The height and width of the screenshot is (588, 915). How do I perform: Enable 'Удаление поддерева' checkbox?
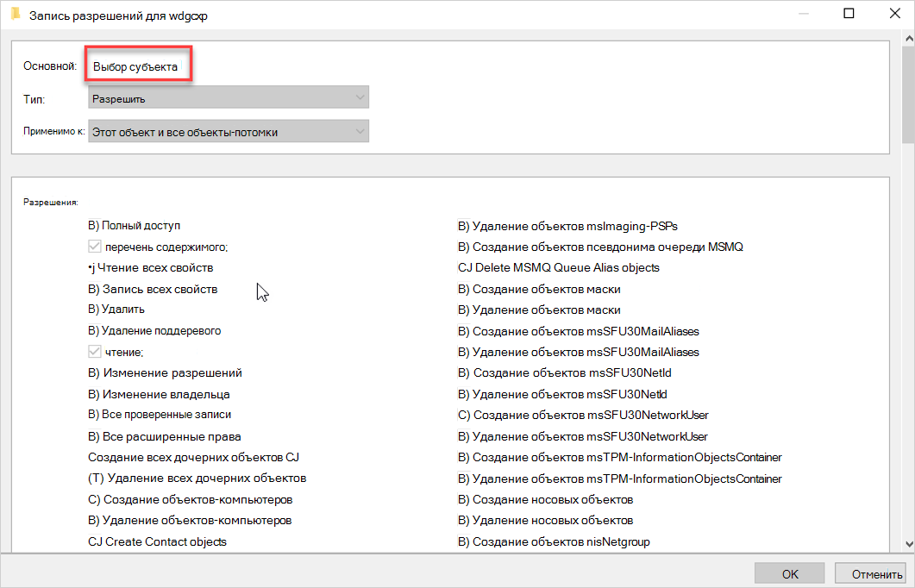coord(94,331)
